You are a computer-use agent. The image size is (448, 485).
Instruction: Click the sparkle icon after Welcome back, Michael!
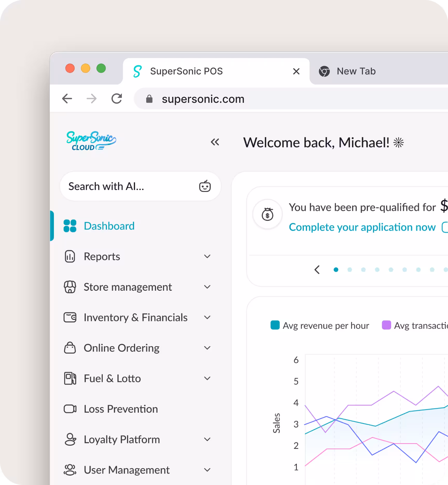point(398,142)
